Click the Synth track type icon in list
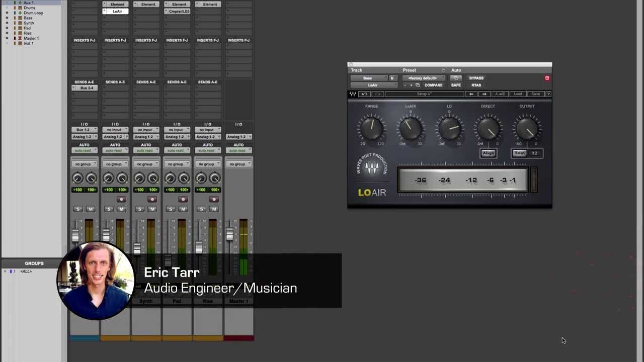Viewport: 644px width, 362px height. [x=20, y=23]
